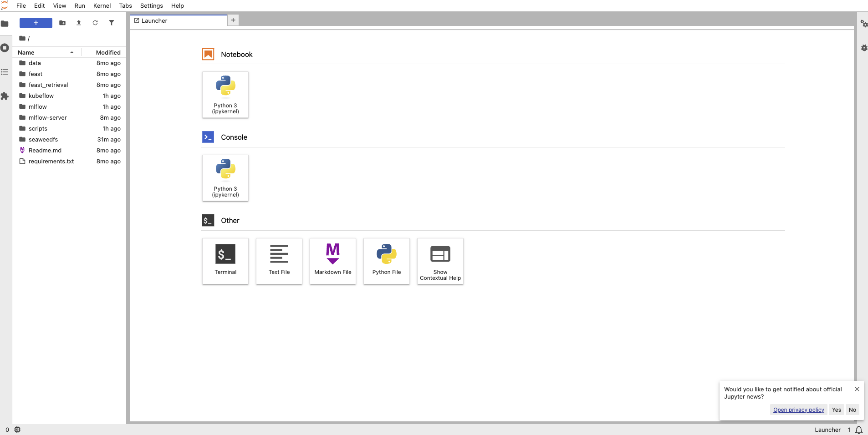Select the Readme.md file

69,150
